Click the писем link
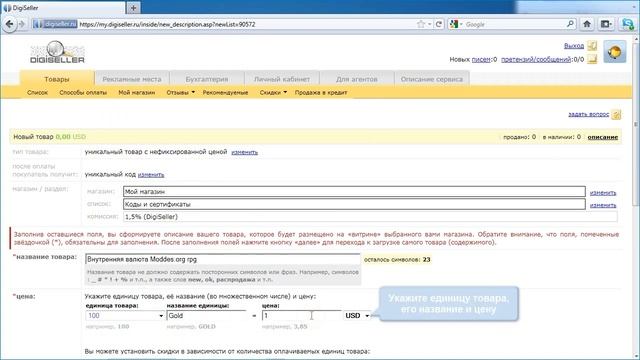Screen dimensions: 640x360 pyautogui.click(x=481, y=60)
